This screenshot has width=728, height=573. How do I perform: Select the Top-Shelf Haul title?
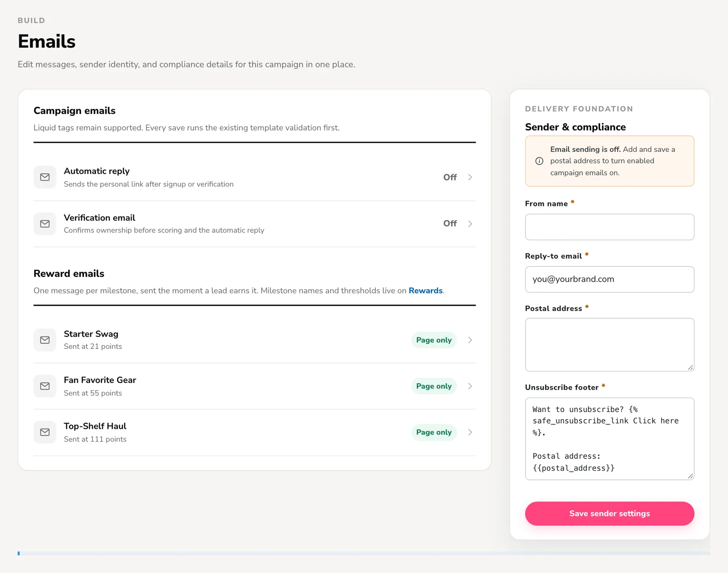pyautogui.click(x=95, y=426)
